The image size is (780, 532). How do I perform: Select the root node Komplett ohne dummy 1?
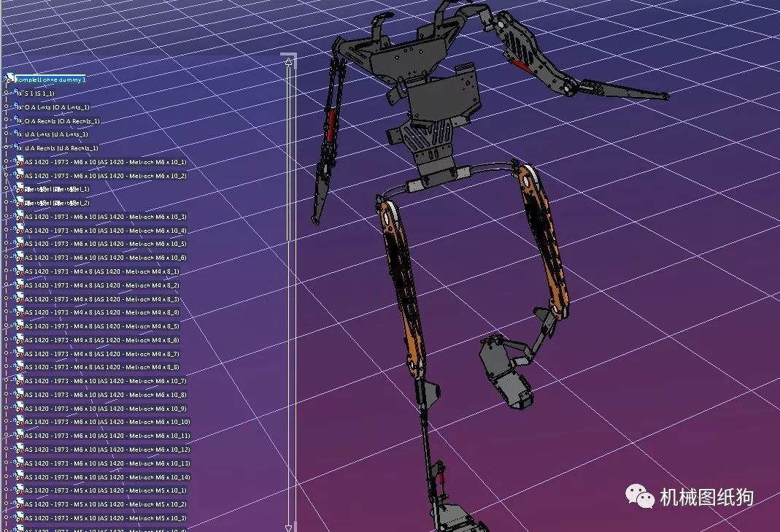[50, 80]
